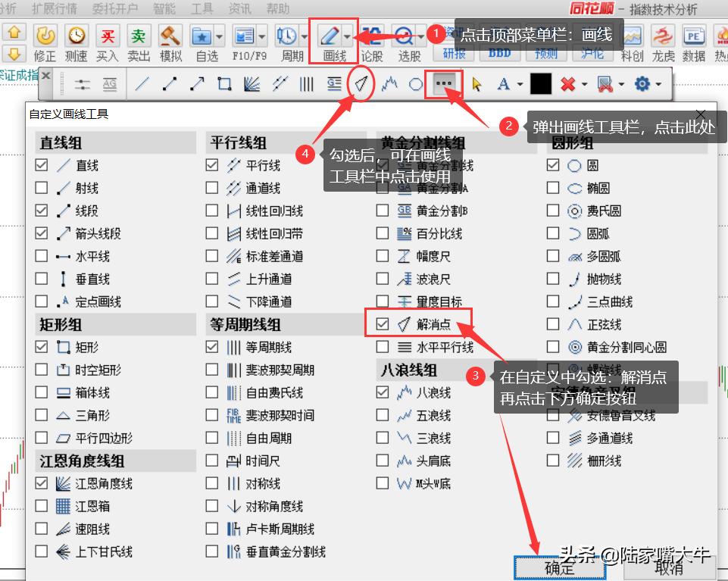Select the 解消点 cone tool in drawing toolbar
Image resolution: width=728 pixels, height=581 pixels.
[x=361, y=83]
